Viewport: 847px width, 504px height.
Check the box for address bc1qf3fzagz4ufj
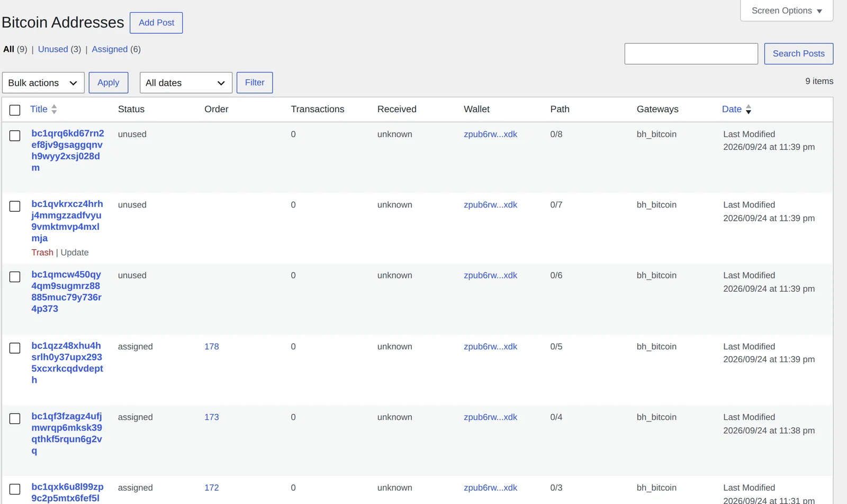pos(15,418)
